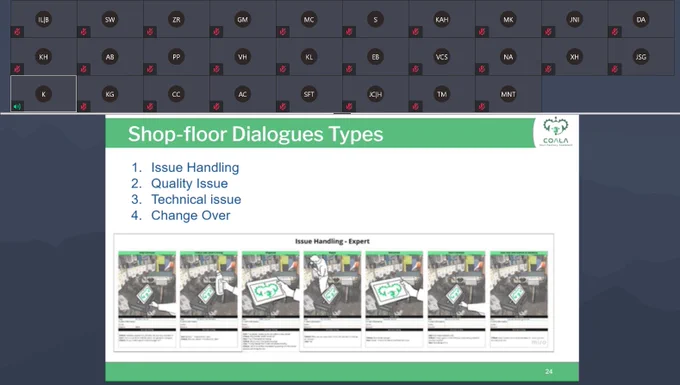Select participant avatar S
Image resolution: width=680 pixels, height=385 pixels.
click(x=375, y=20)
